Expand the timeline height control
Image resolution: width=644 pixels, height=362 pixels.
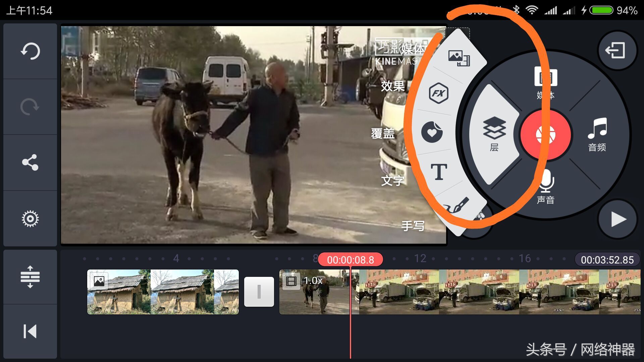(30, 277)
